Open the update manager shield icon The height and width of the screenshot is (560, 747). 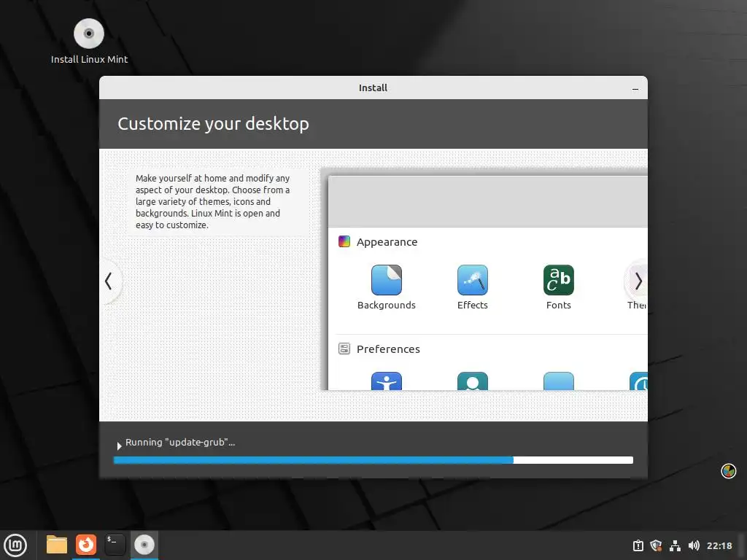point(656,545)
